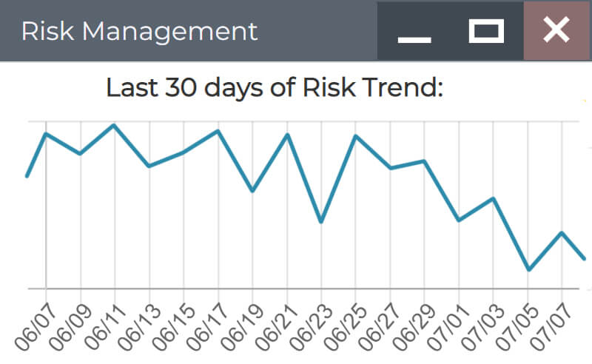Image resolution: width=592 pixels, height=364 pixels.
Task: Select the 07/01 data point on the trend line
Action: 459,220
